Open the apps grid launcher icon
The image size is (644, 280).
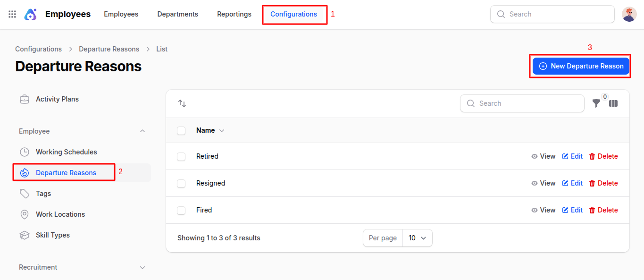coord(12,14)
